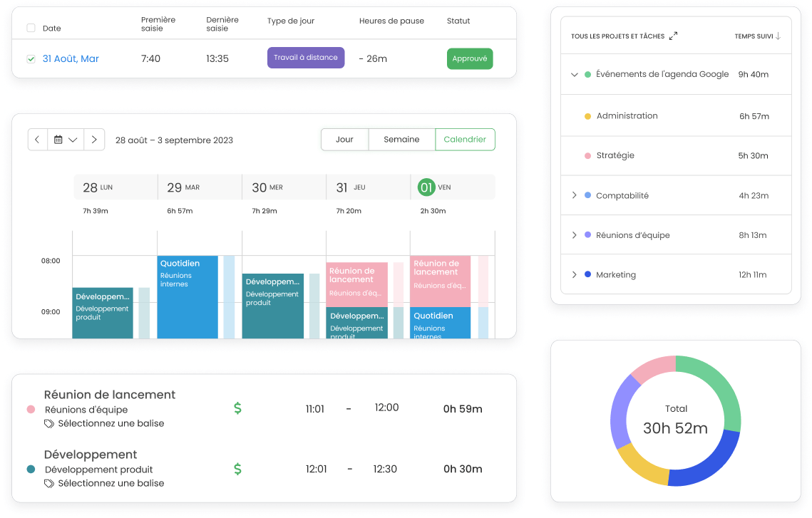This screenshot has height=518, width=812.
Task: Open Thursday's Réunion de lancement event
Action: tap(356, 284)
